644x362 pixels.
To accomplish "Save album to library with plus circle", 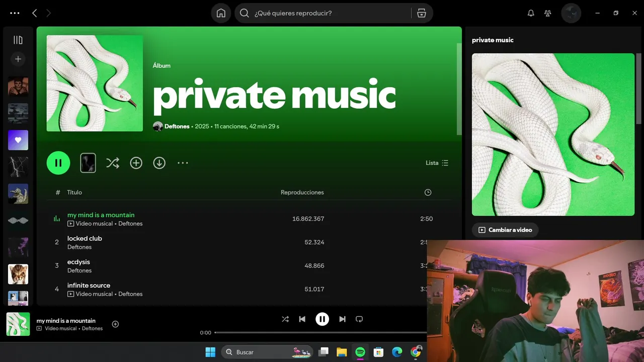I will click(136, 163).
